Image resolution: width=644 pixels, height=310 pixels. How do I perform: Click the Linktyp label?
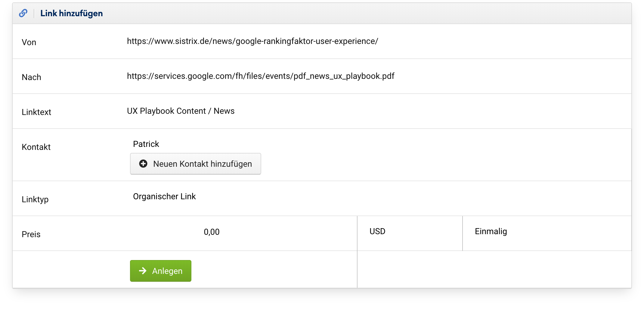[35, 200]
